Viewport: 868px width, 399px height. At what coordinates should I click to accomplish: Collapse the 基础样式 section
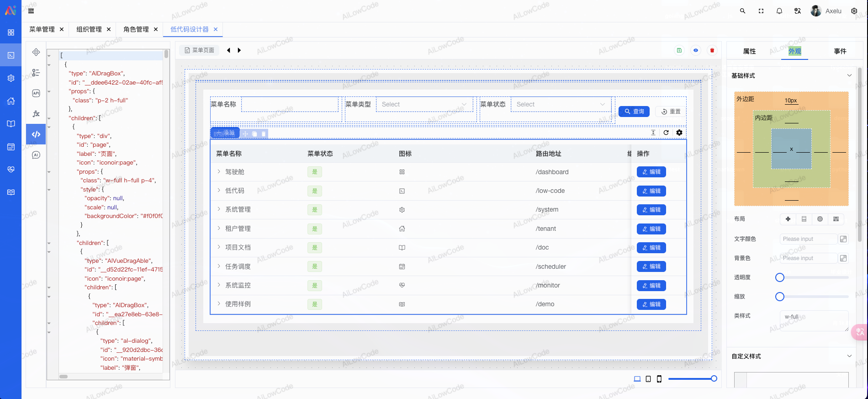point(849,75)
